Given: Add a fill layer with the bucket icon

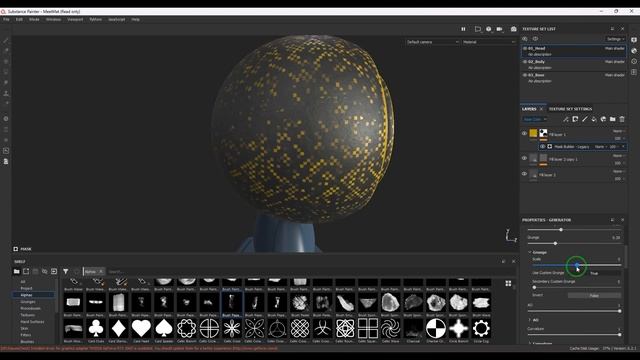Looking at the screenshot, I should point(594,119).
